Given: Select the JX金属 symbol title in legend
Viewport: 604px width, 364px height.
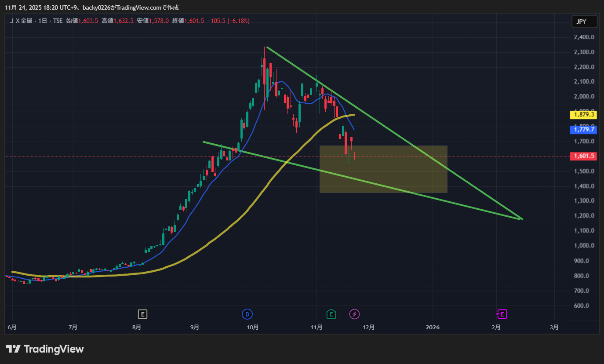Looking at the screenshot, I should 27,21.
